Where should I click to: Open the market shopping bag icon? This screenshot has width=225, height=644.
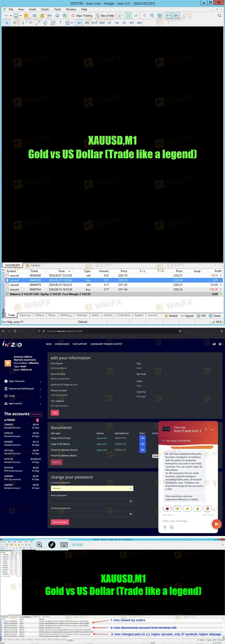point(42,16)
